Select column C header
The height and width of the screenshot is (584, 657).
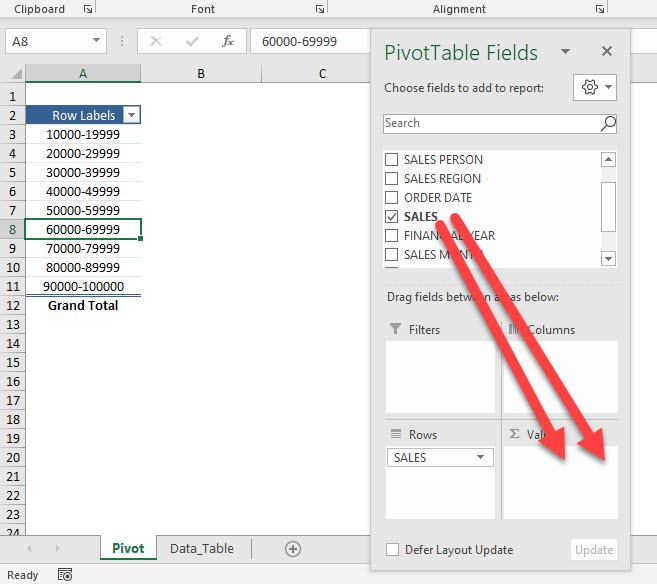coord(322,74)
